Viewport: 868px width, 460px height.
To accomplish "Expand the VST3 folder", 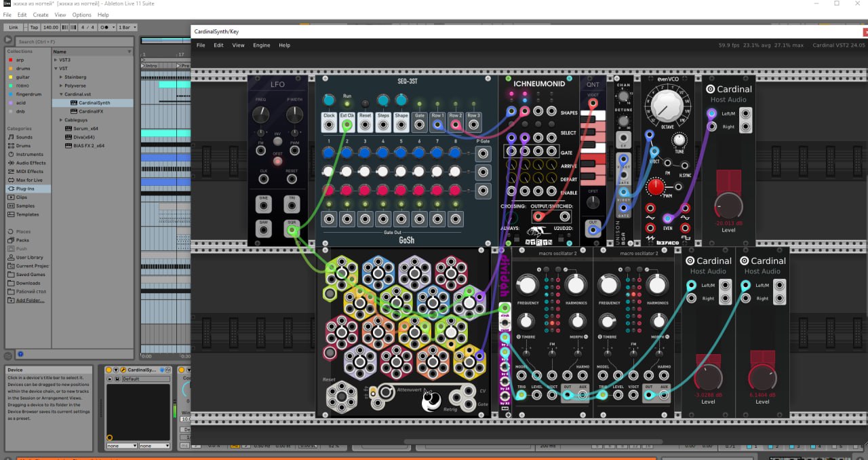I will point(55,60).
